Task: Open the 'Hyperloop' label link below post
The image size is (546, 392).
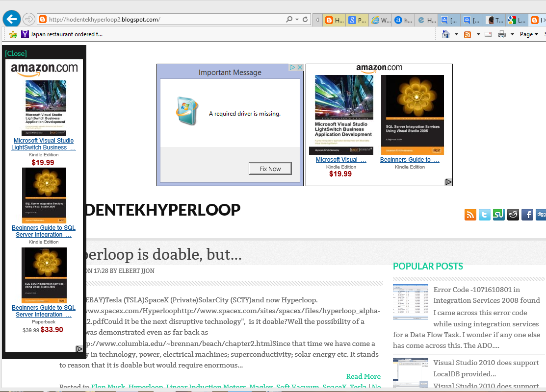Action: [x=146, y=386]
